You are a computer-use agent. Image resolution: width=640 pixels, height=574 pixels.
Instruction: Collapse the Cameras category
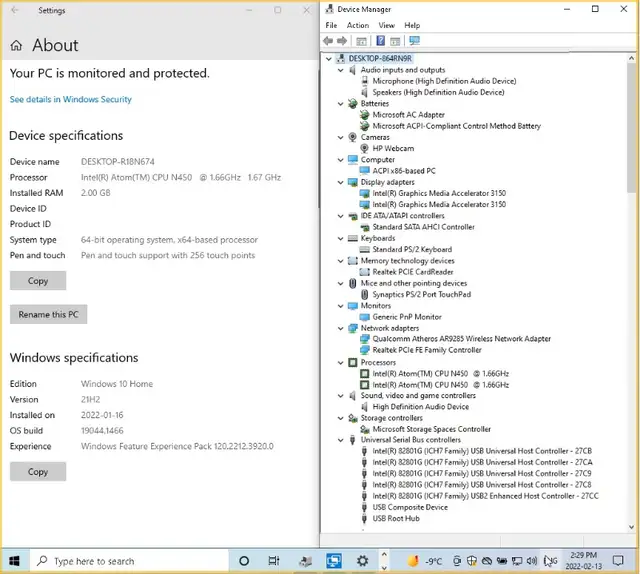pyautogui.click(x=340, y=137)
